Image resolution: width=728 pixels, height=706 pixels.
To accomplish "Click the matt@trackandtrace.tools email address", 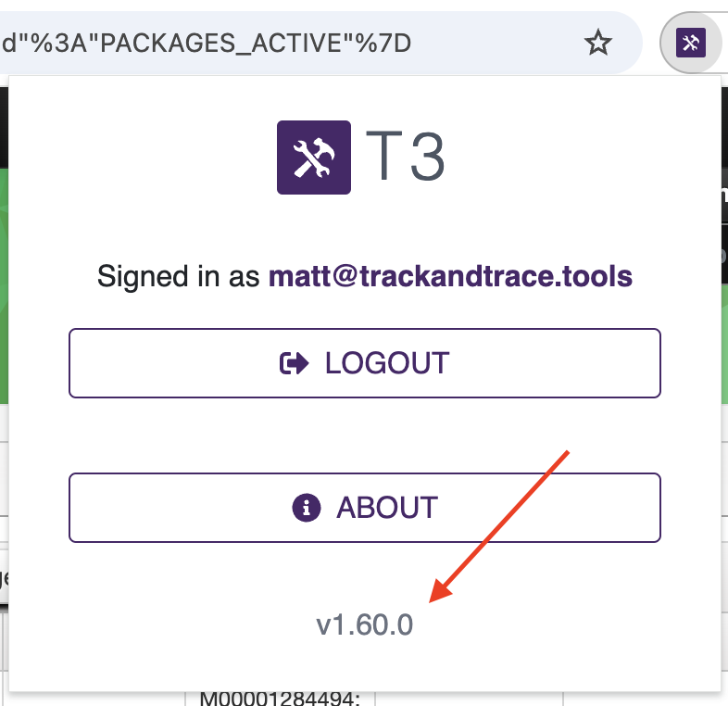I will click(450, 276).
